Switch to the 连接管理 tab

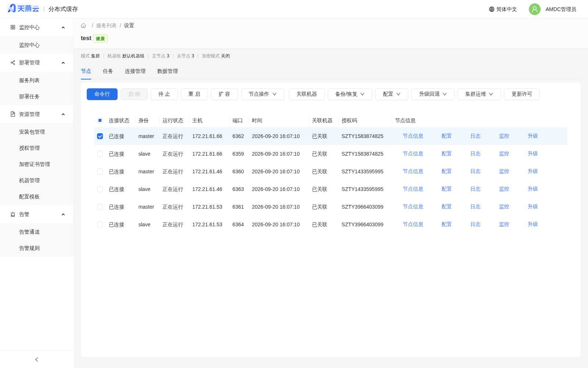coord(135,71)
